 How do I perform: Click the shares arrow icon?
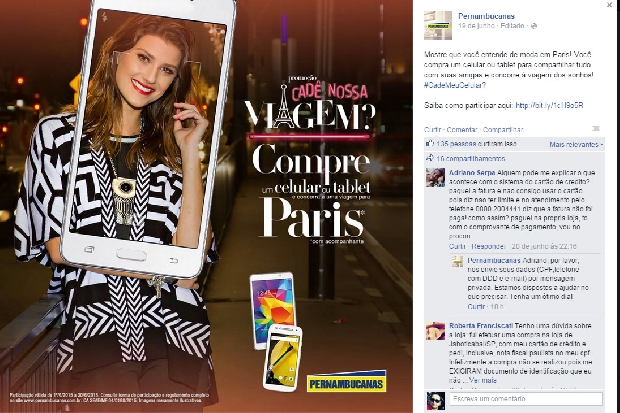pyautogui.click(x=429, y=158)
